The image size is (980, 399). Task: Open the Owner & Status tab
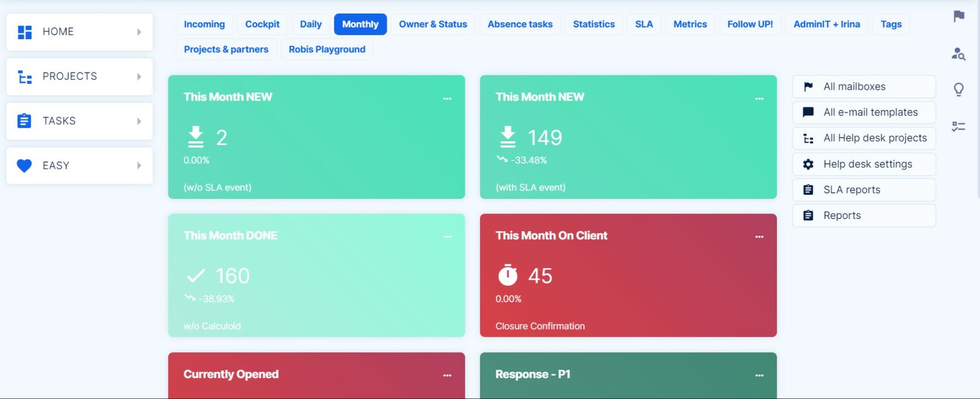tap(433, 24)
